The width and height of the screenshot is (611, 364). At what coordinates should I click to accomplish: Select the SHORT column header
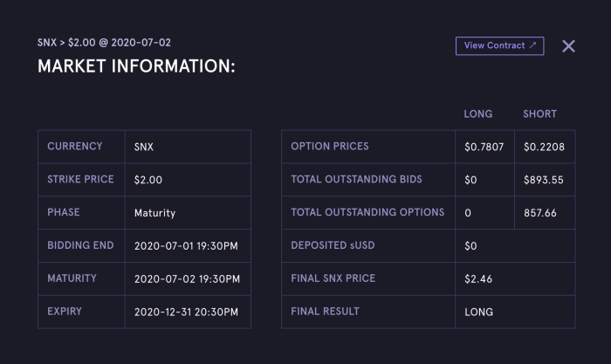coord(539,113)
